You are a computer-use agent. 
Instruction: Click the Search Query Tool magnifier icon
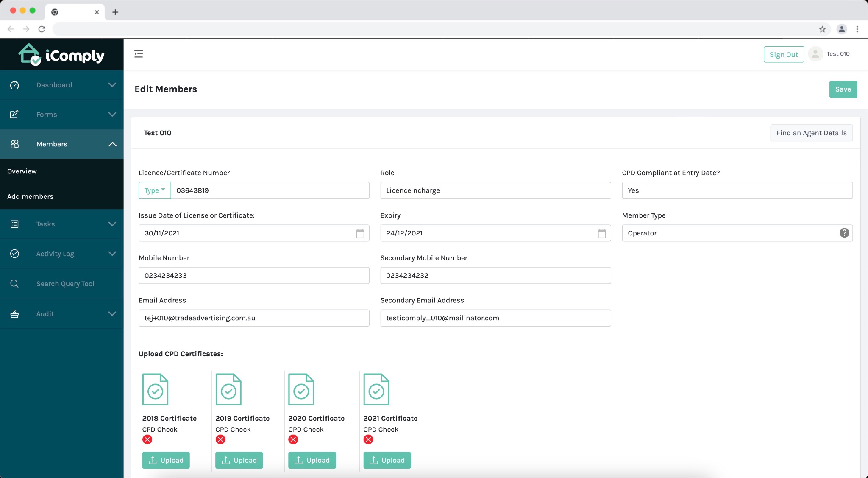[14, 284]
